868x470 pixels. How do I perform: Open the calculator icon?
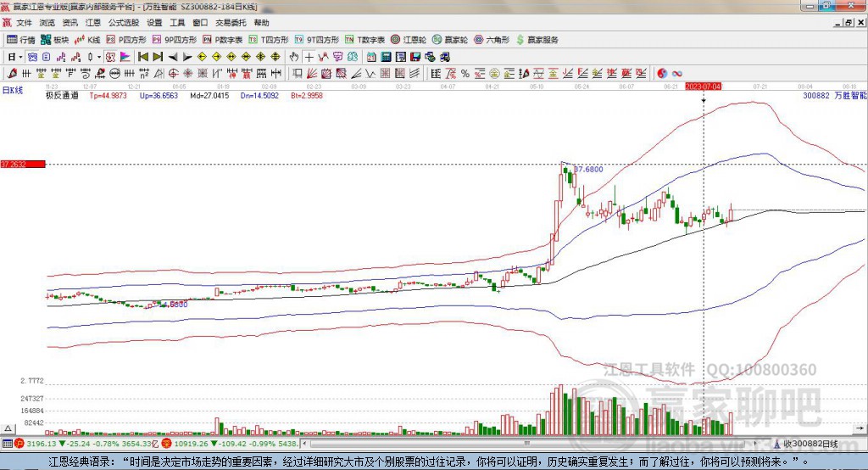(x=386, y=57)
